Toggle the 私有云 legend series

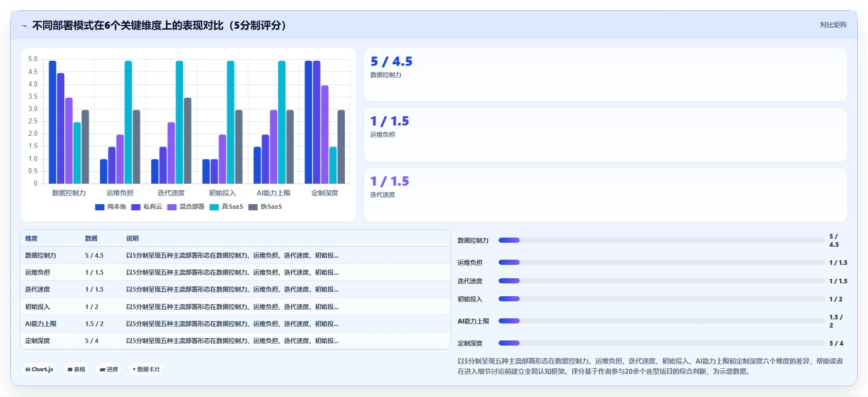tap(147, 207)
